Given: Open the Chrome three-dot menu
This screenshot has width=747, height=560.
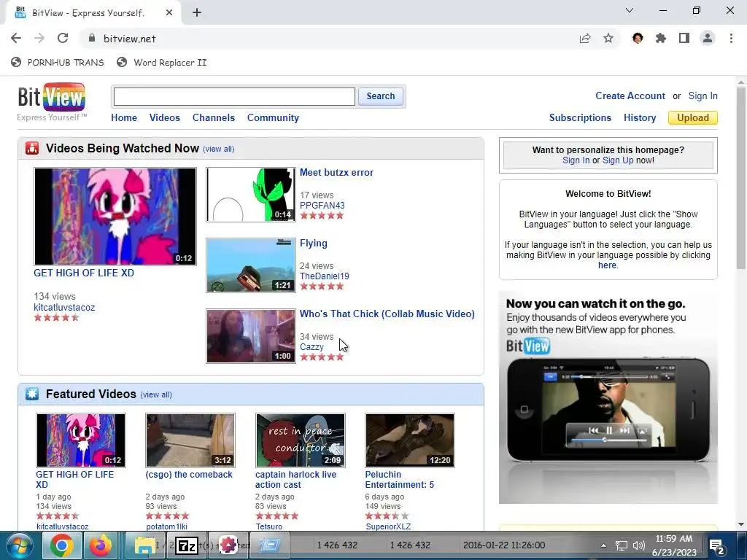Looking at the screenshot, I should 731,38.
